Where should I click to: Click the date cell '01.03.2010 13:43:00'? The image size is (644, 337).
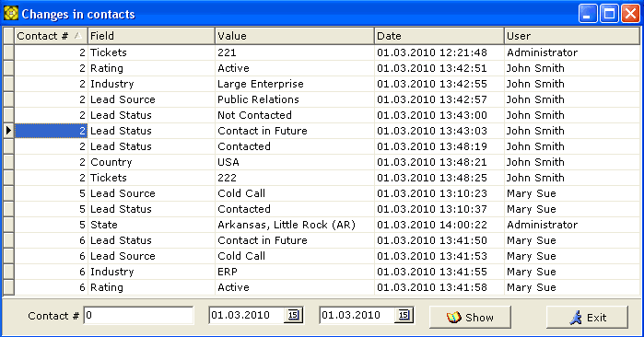point(439,115)
